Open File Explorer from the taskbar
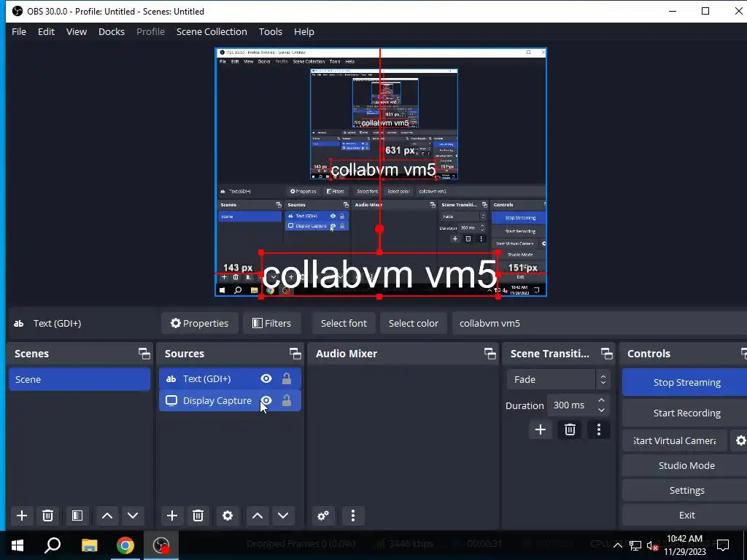Image resolution: width=747 pixels, height=560 pixels. [89, 545]
